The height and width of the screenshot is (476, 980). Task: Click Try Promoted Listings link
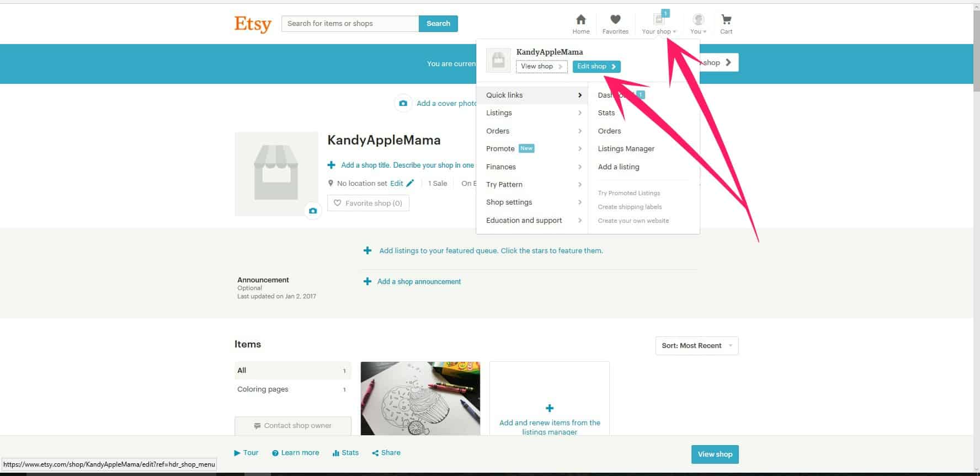click(x=629, y=193)
